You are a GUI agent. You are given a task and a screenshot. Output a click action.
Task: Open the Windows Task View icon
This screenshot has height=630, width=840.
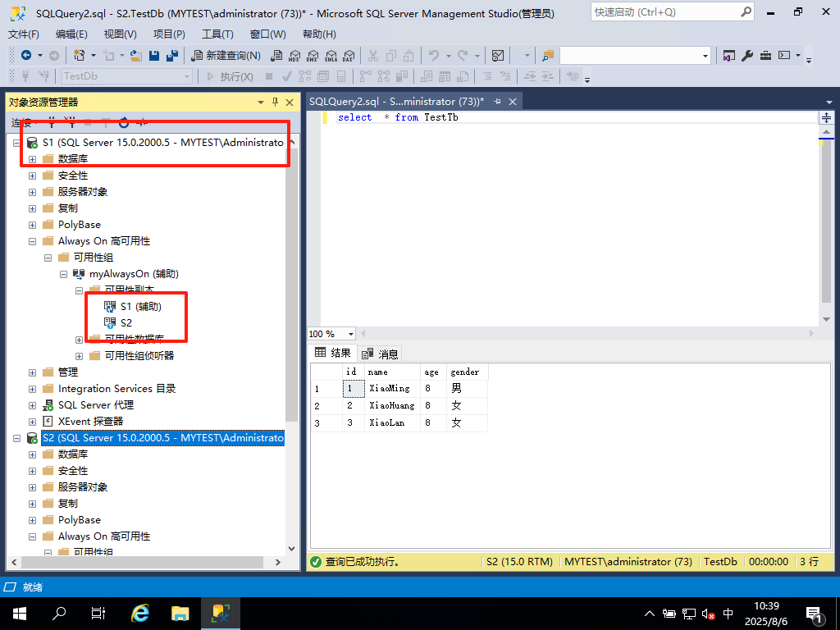pyautogui.click(x=98, y=614)
